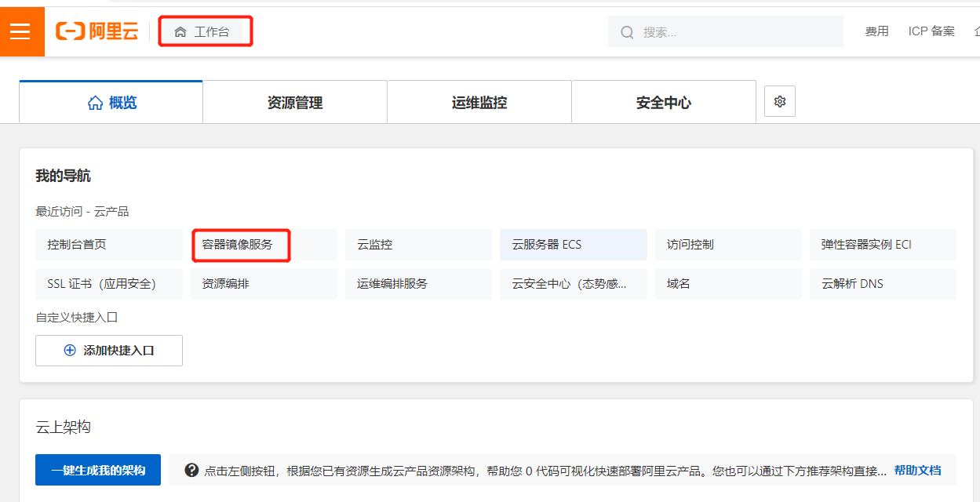Open 容器镜像服务 shortcut
Viewport: 980px width, 502px height.
(x=238, y=245)
